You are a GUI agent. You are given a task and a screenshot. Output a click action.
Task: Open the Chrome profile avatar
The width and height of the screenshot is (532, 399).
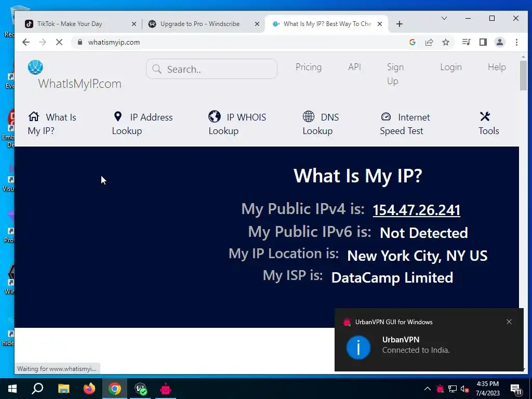coord(500,42)
